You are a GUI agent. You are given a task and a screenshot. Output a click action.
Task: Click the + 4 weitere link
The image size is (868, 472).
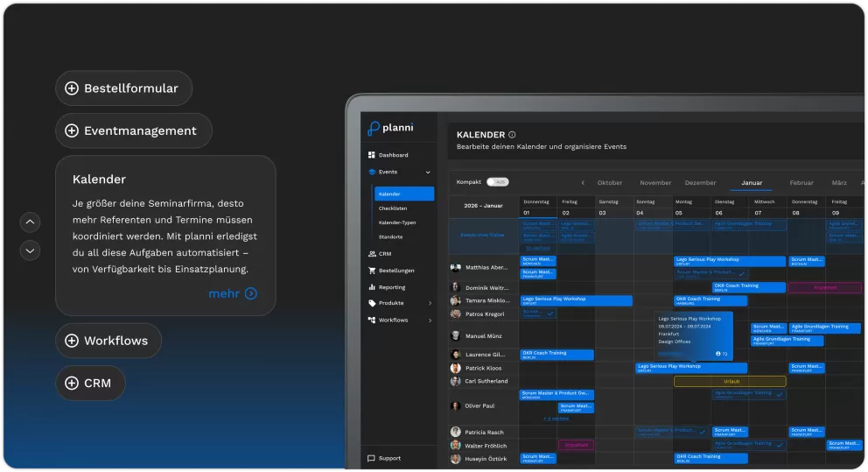[x=556, y=419]
